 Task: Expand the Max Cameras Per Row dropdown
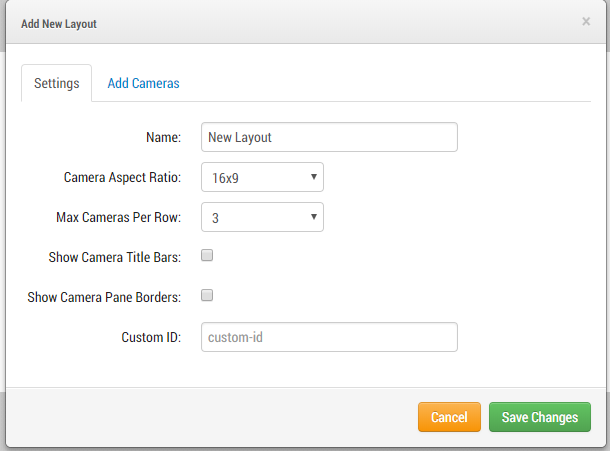(262, 217)
